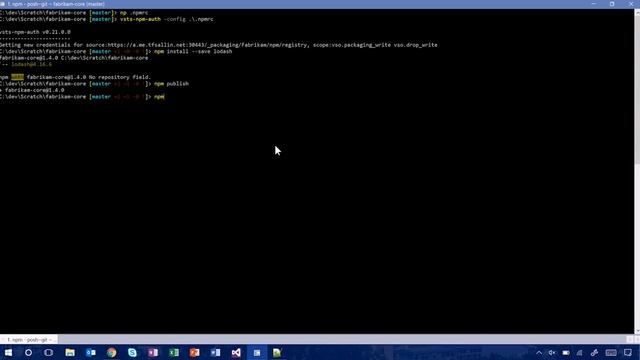Open Skype from the taskbar

click(132, 353)
